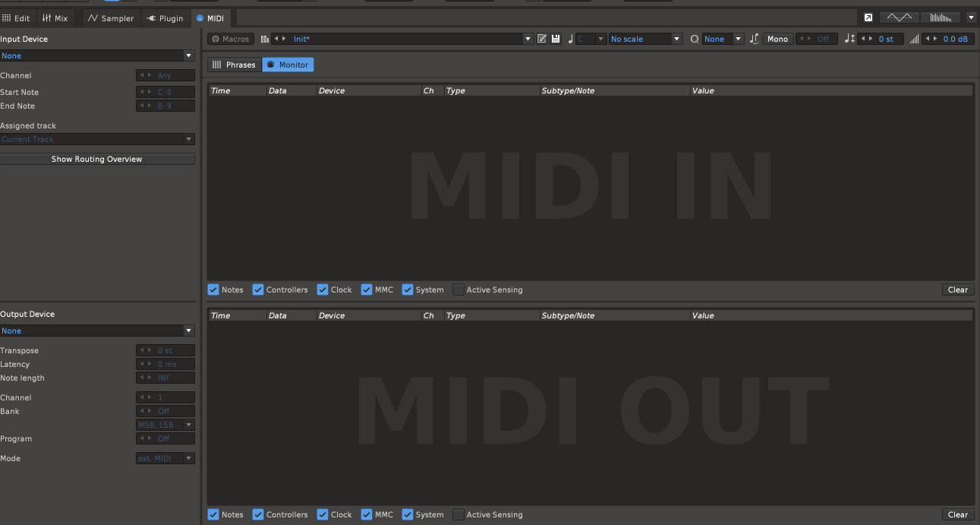This screenshot has height=525, width=980.
Task: Switch to the Sampler tab
Action: click(111, 18)
